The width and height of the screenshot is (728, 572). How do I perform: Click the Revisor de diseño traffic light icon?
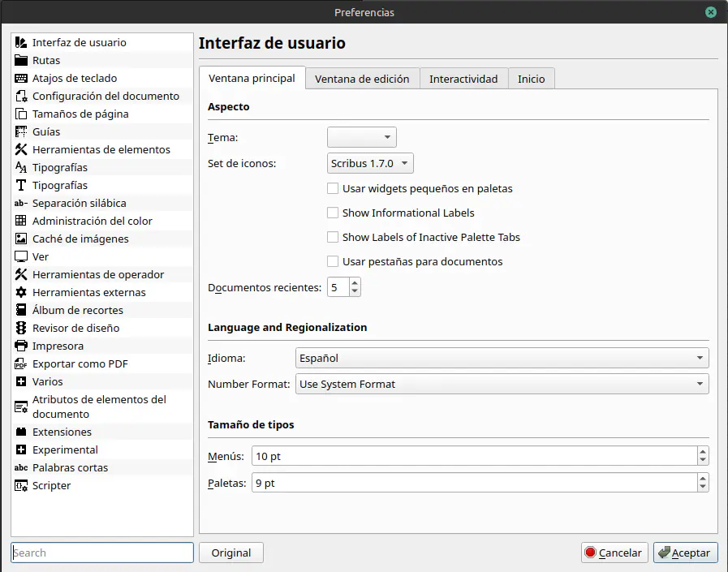click(x=21, y=329)
